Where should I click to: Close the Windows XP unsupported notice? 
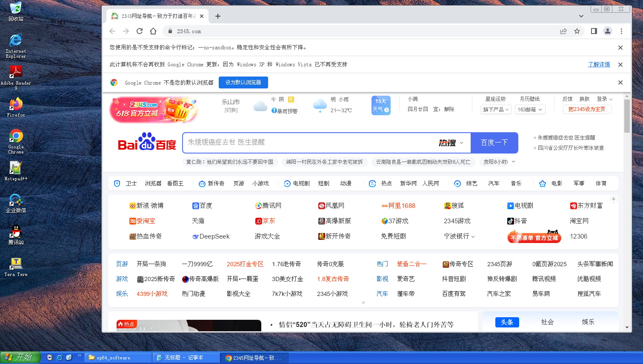point(620,65)
